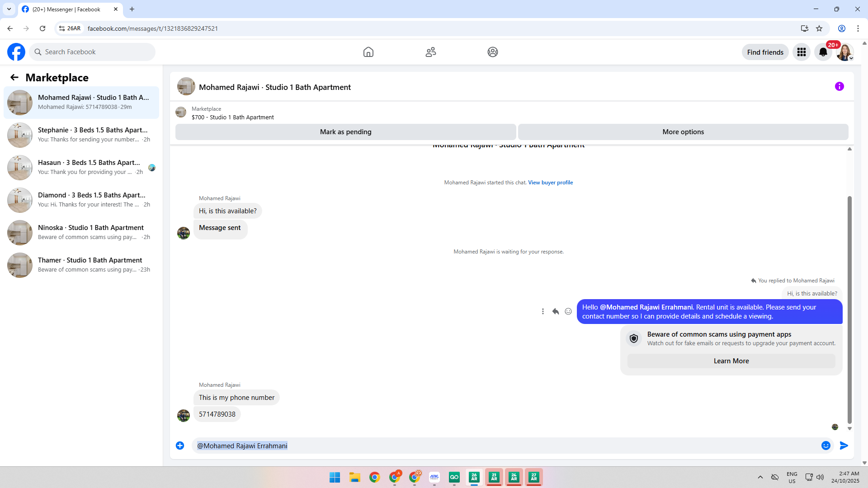Open the Groups icon in top navigation
The width and height of the screenshot is (868, 488).
tap(493, 52)
